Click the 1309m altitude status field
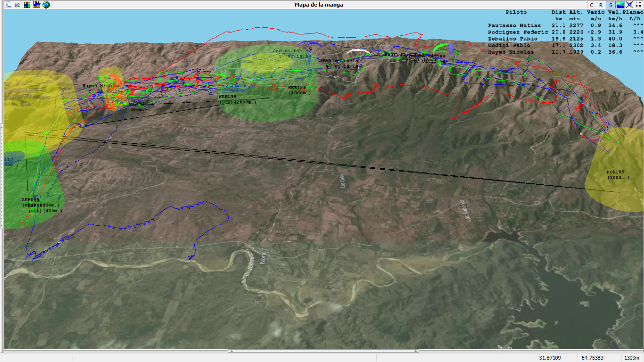The image size is (644, 362). [632, 358]
